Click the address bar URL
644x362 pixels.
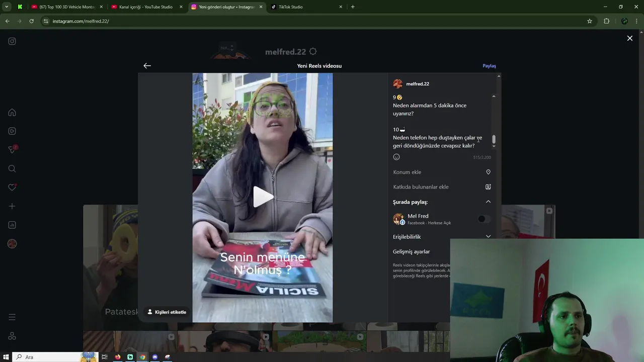point(81,21)
